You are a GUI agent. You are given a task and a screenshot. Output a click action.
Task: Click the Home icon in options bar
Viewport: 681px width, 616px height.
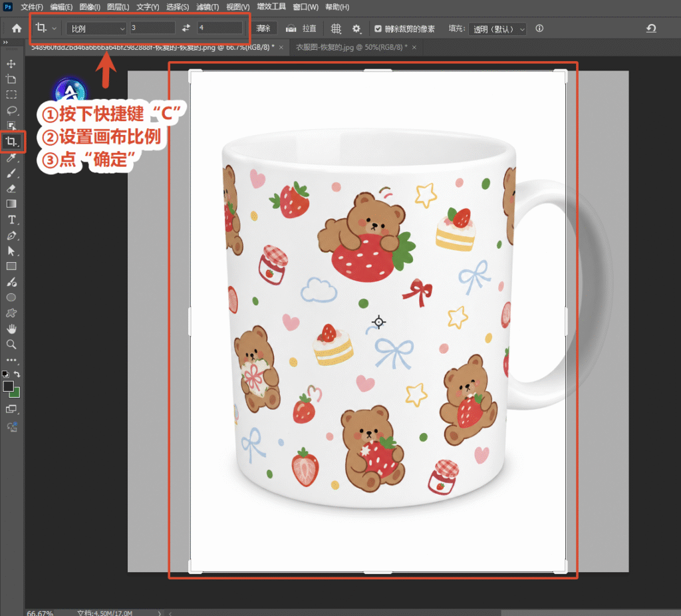pyautogui.click(x=17, y=29)
